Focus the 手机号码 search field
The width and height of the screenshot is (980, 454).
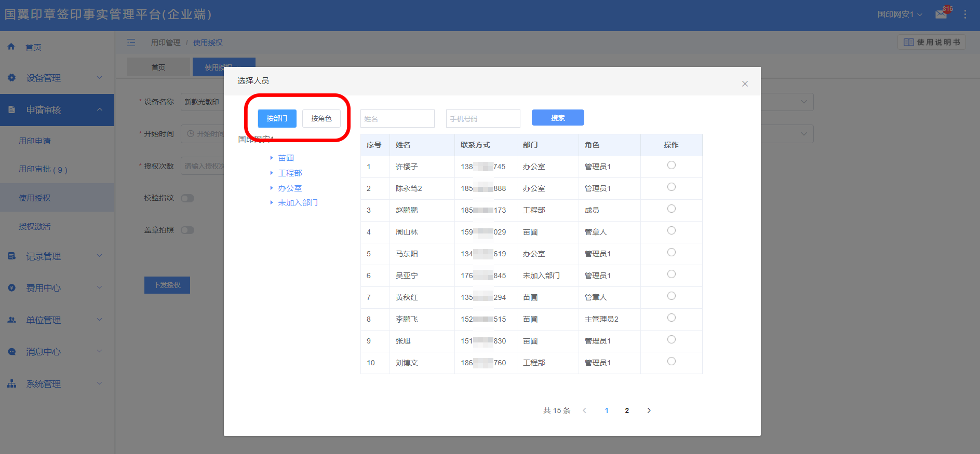coord(483,118)
